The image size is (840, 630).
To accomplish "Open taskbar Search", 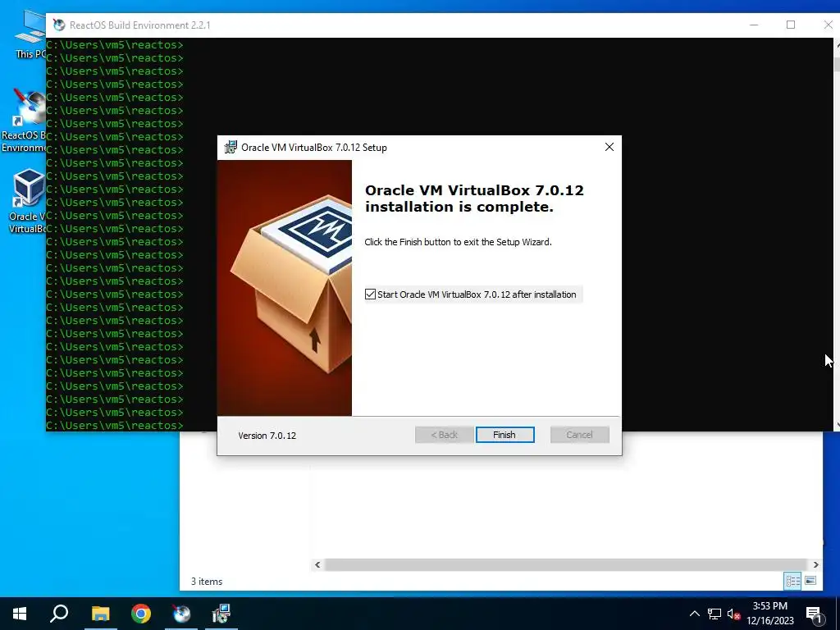I will pyautogui.click(x=59, y=614).
